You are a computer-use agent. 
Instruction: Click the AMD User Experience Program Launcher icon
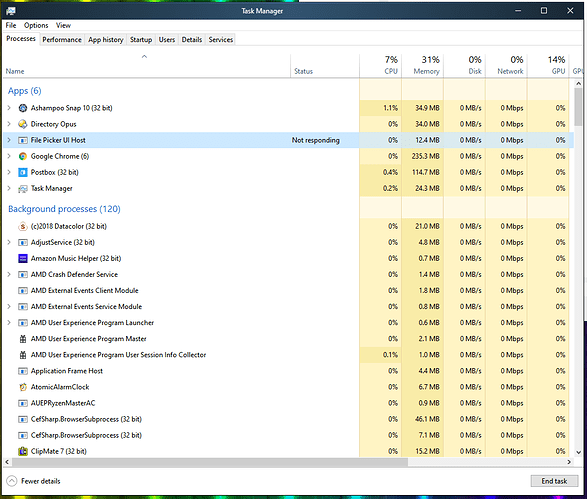[x=23, y=323]
